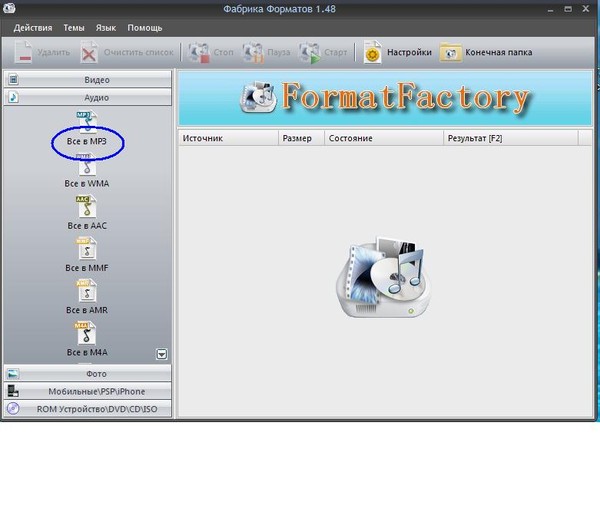Viewport: 600px width, 505px height.
Task: Select the MP3 file icon
Action: [x=87, y=121]
